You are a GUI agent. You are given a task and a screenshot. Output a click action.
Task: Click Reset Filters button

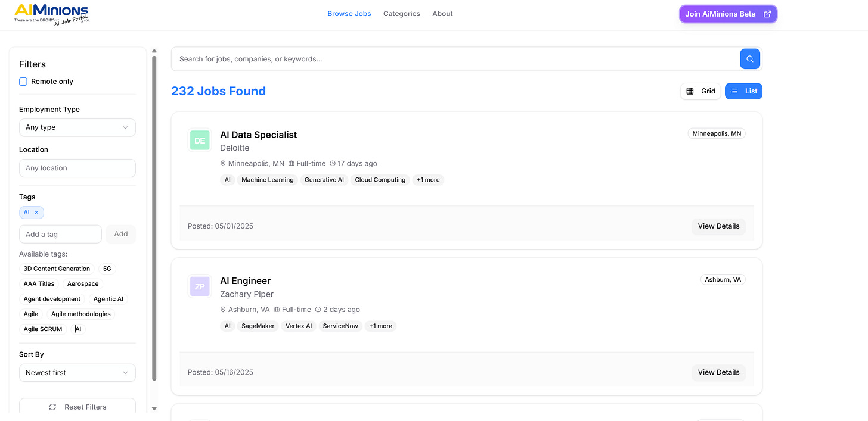click(x=77, y=407)
